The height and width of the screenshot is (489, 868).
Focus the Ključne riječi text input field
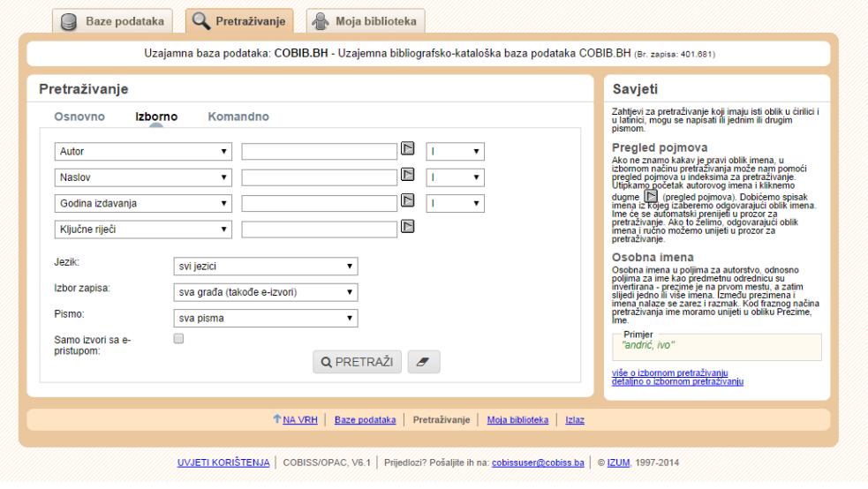(320, 229)
